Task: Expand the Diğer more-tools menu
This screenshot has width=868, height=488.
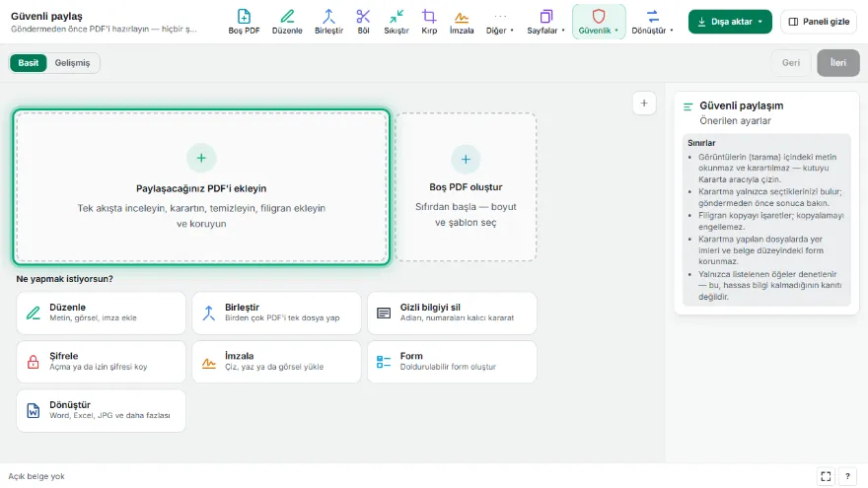Action: coord(500,22)
